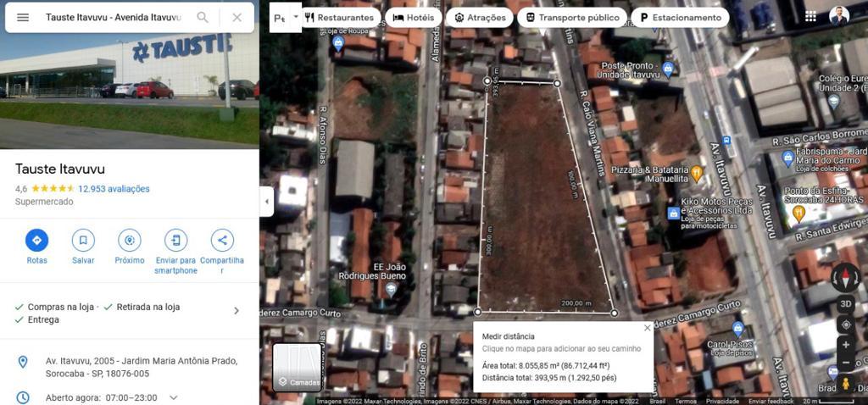
Task: Click the Tauste Itavuvu search field
Action: click(114, 17)
